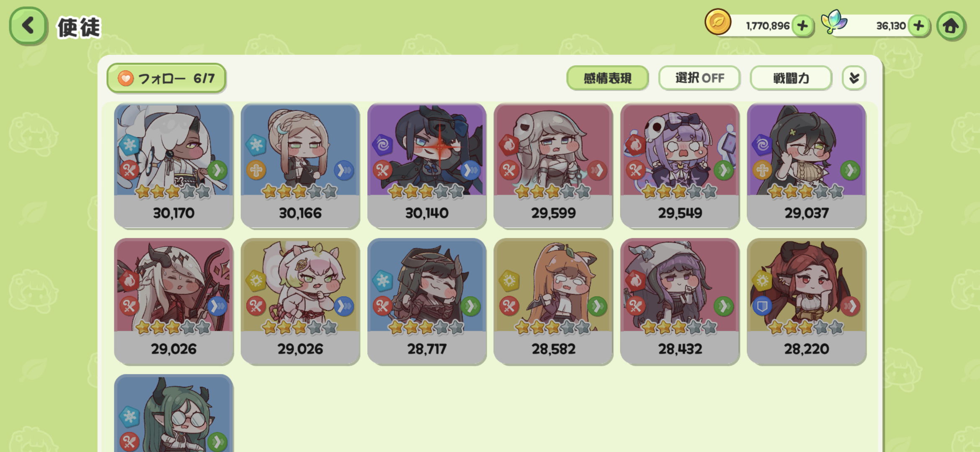
Task: Tap the gold coin currency icon
Action: [x=718, y=22]
